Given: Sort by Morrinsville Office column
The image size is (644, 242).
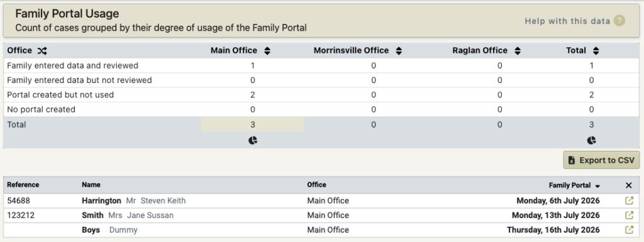Looking at the screenshot, I should 398,51.
